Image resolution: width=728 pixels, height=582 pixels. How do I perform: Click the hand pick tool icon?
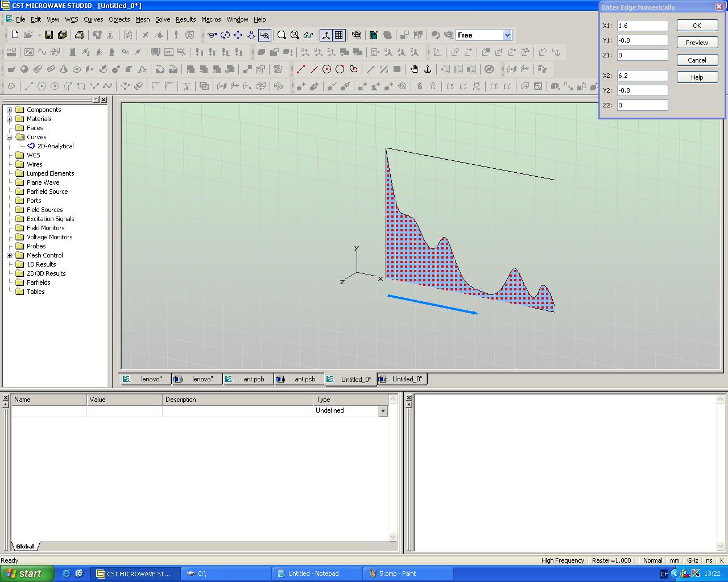tap(415, 69)
